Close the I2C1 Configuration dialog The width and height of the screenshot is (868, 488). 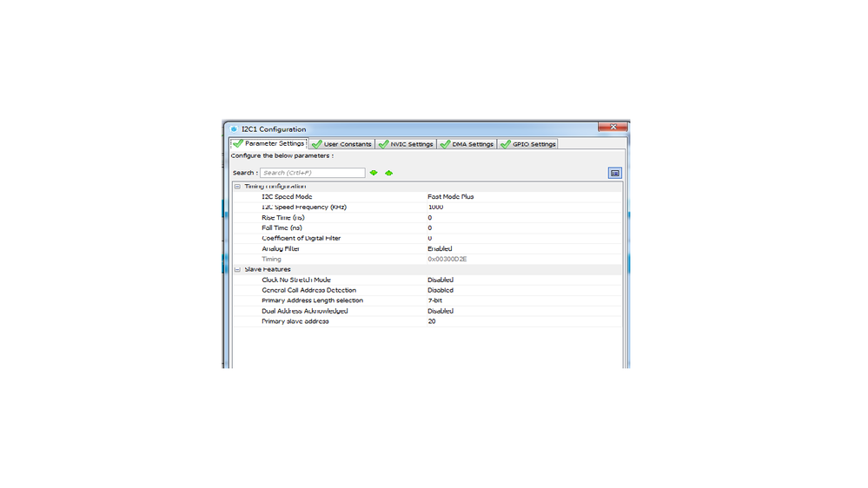tap(613, 127)
